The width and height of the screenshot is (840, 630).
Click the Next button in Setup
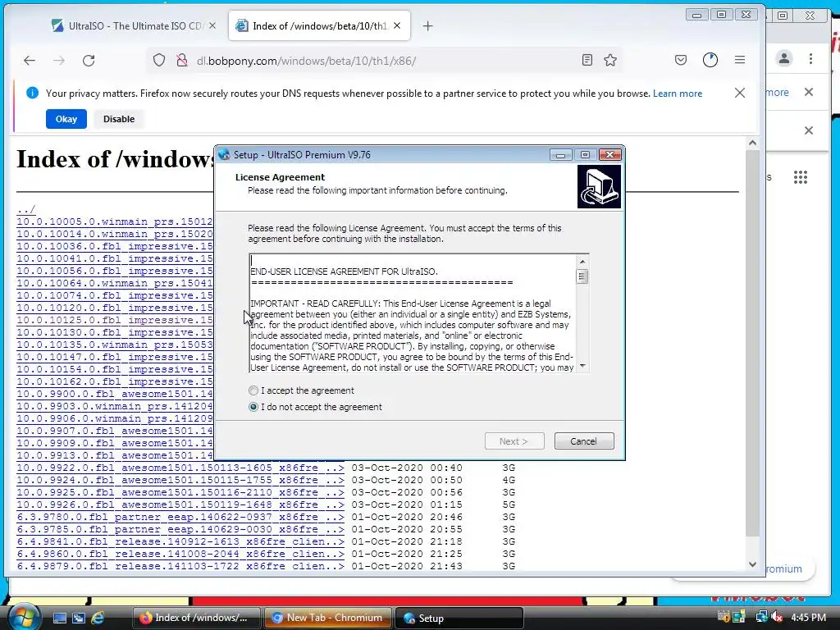[514, 441]
